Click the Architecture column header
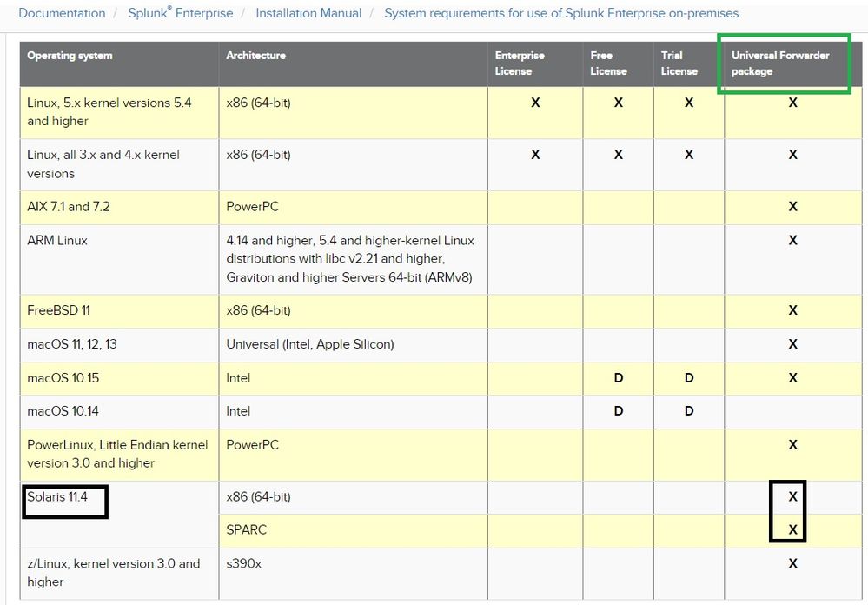This screenshot has width=868, height=605. click(353, 63)
